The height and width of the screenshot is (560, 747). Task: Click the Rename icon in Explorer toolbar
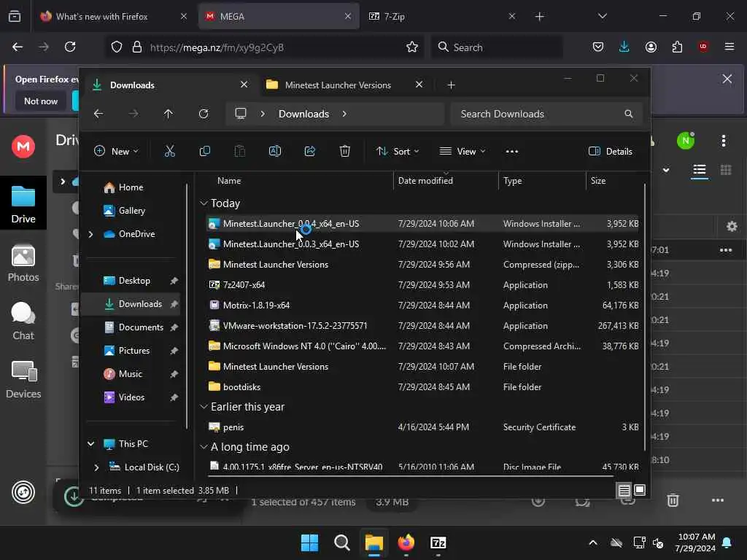coord(275,152)
